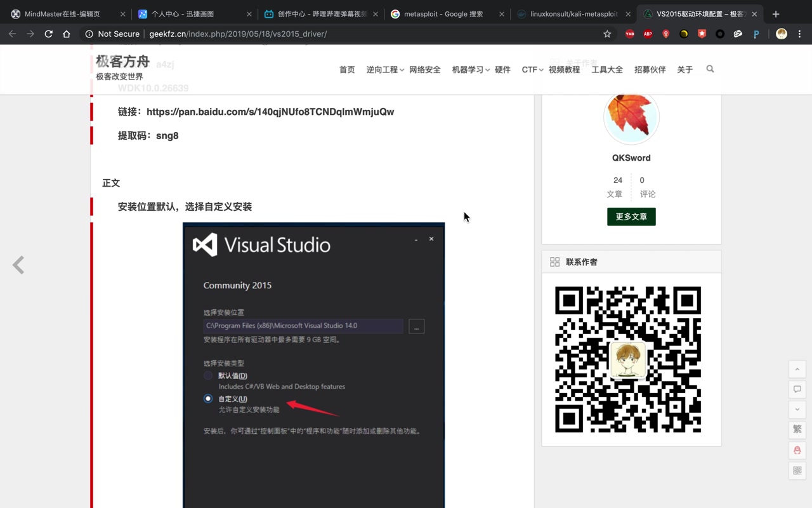
Task: Click the floating comment bubble button
Action: point(797,389)
